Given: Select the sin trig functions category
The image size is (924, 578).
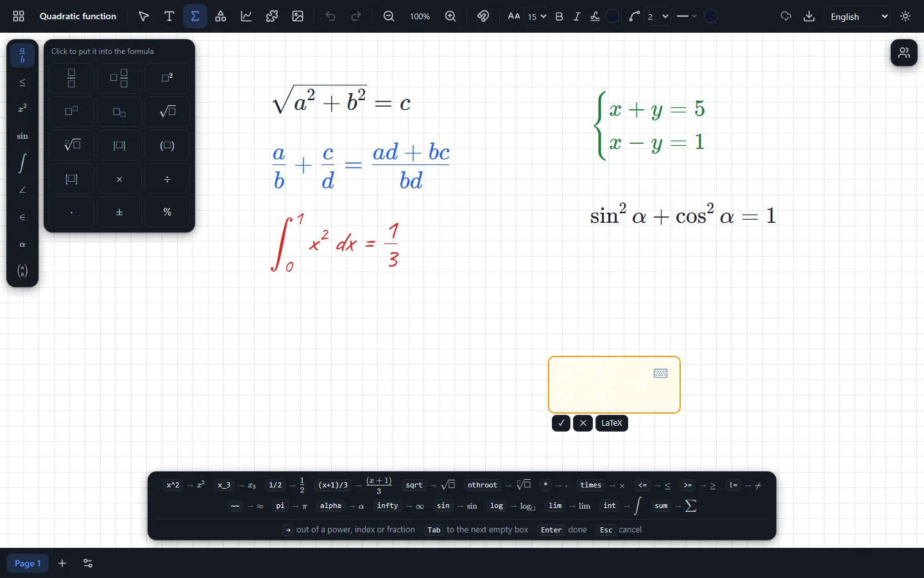Looking at the screenshot, I should [x=22, y=136].
